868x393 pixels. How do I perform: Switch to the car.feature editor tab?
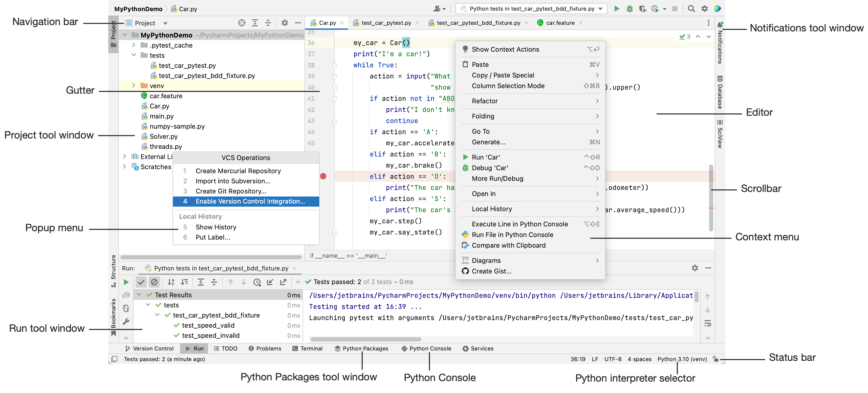point(559,23)
